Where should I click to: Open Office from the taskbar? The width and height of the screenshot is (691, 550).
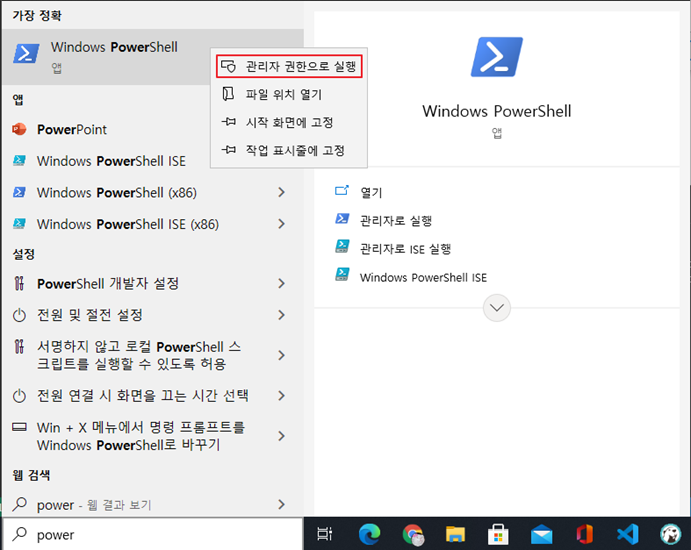pos(584,534)
